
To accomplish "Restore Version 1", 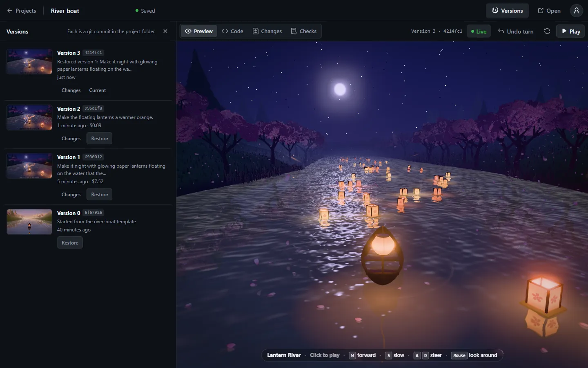I will 100,194.
